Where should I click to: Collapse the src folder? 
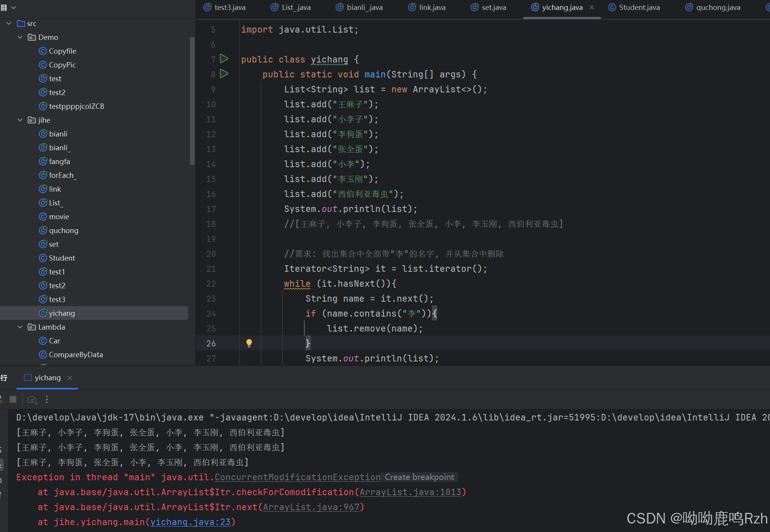click(x=9, y=24)
